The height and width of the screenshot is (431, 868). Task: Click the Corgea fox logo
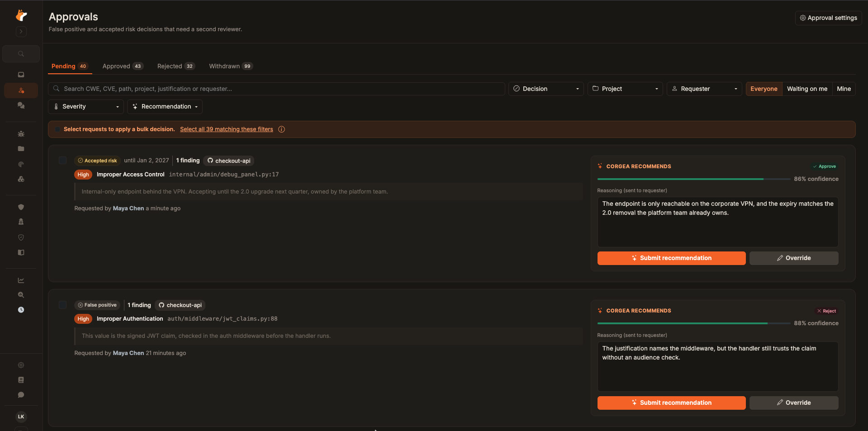pyautogui.click(x=21, y=15)
